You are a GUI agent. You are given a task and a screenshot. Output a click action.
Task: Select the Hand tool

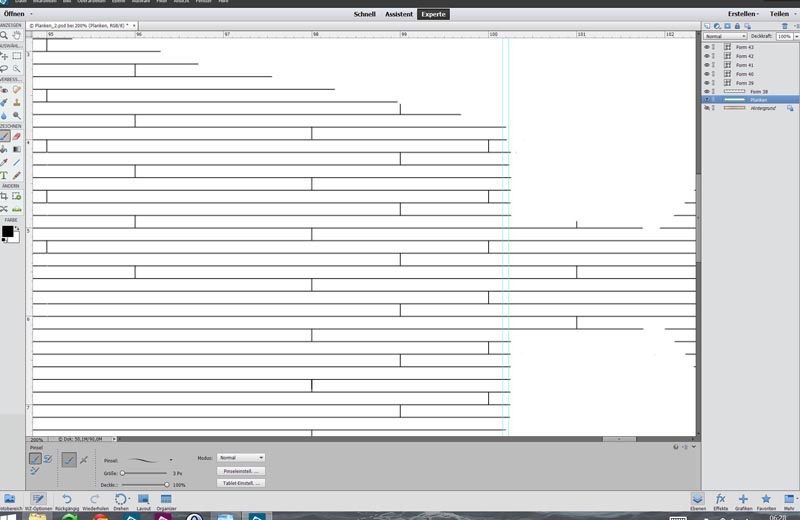coord(17,36)
